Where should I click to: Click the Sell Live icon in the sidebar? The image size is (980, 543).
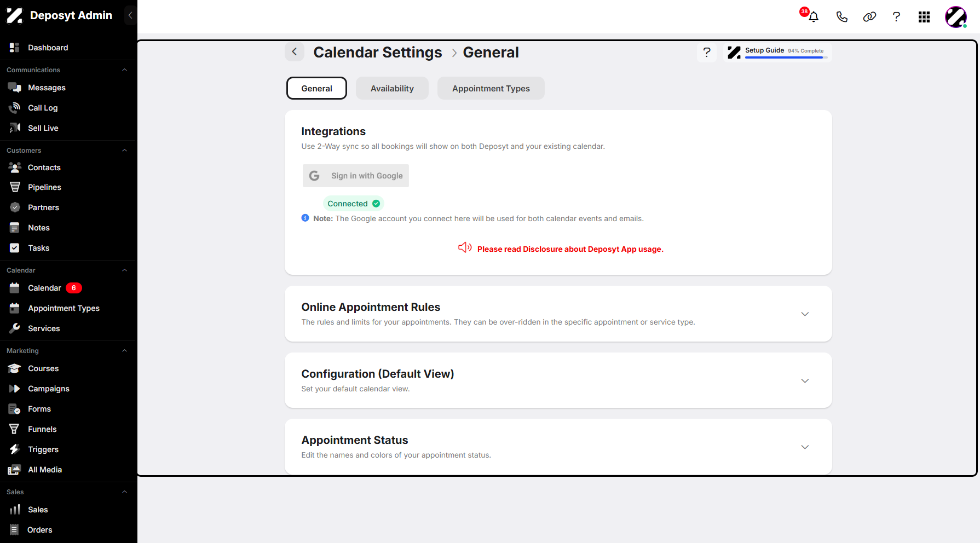coord(15,128)
